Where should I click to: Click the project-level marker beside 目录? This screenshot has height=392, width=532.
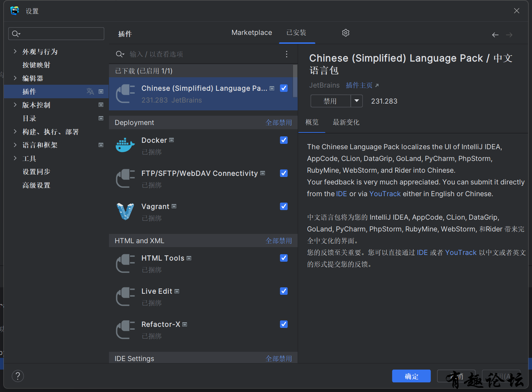[x=101, y=118]
